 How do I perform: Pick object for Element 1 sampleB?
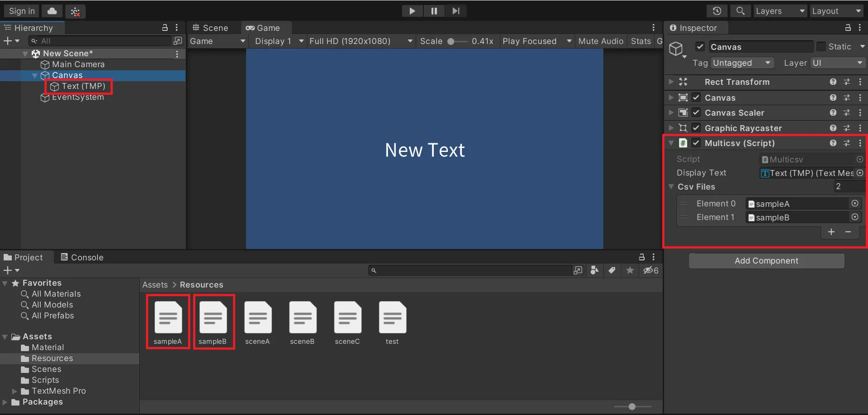(x=855, y=217)
